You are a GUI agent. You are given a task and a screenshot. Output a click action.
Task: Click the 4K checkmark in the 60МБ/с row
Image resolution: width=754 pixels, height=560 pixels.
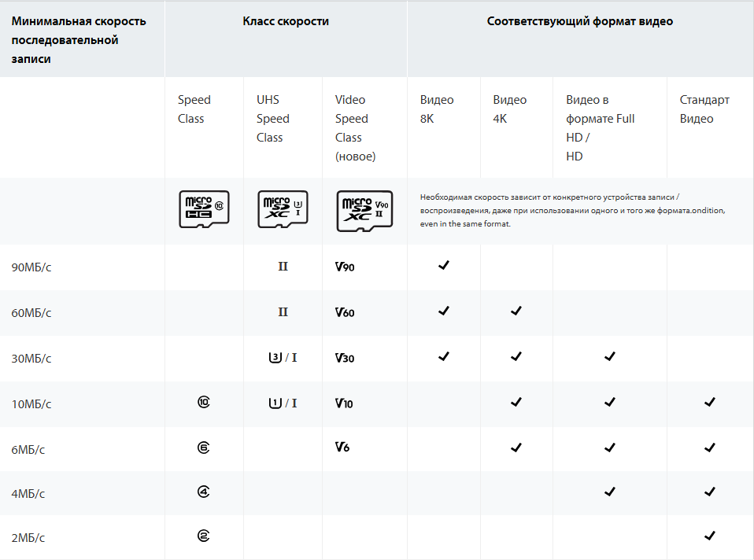pyautogui.click(x=516, y=311)
